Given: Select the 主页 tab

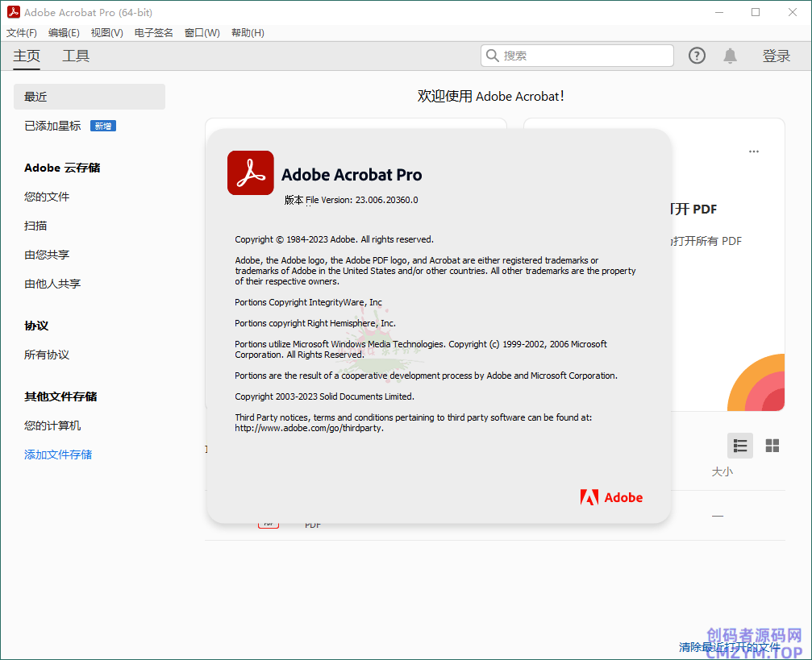Looking at the screenshot, I should 27,56.
